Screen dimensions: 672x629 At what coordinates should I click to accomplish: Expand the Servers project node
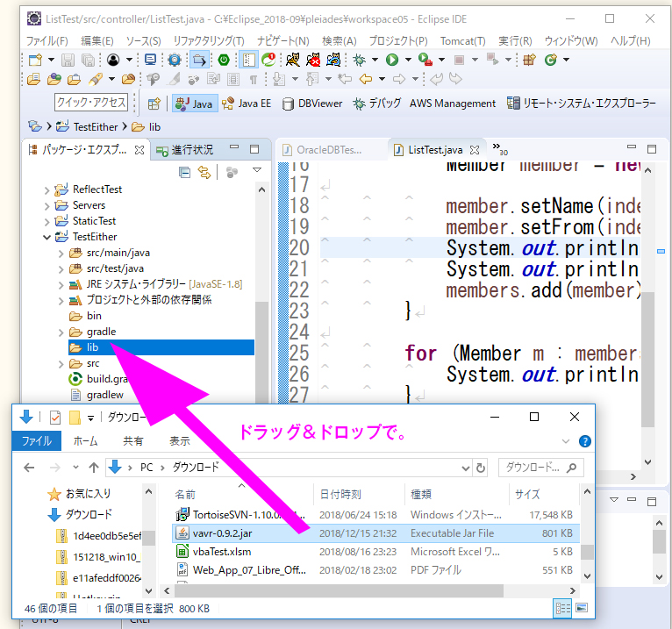46,205
